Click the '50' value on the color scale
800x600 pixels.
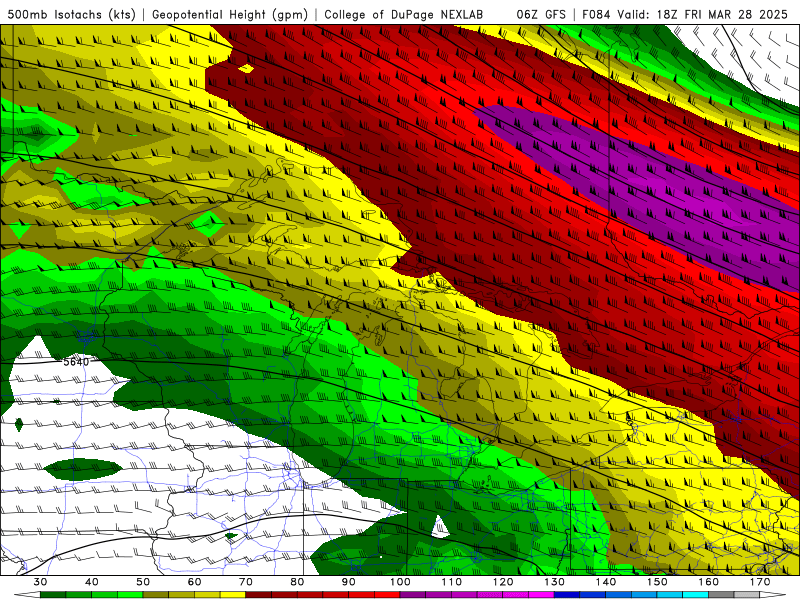(143, 582)
